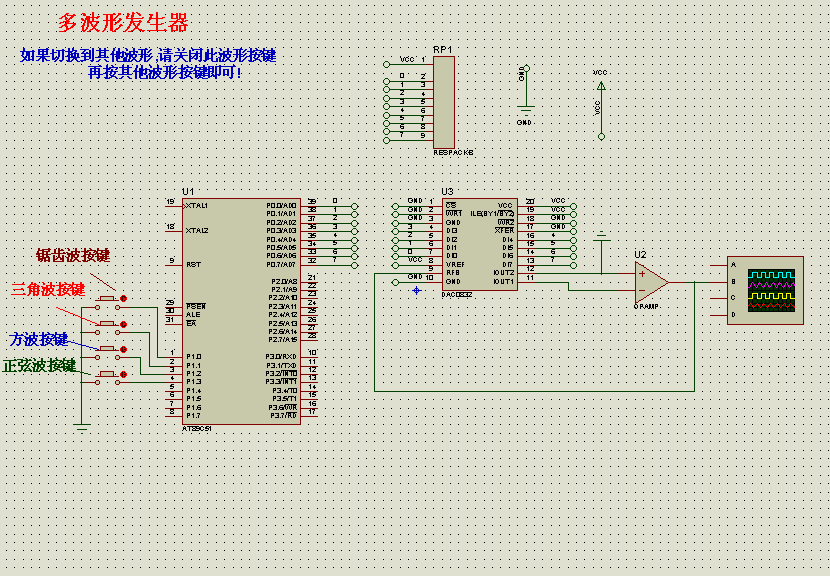This screenshot has width=830, height=576.
Task: Click the RFB pin label on DAC0832
Action: 453,273
